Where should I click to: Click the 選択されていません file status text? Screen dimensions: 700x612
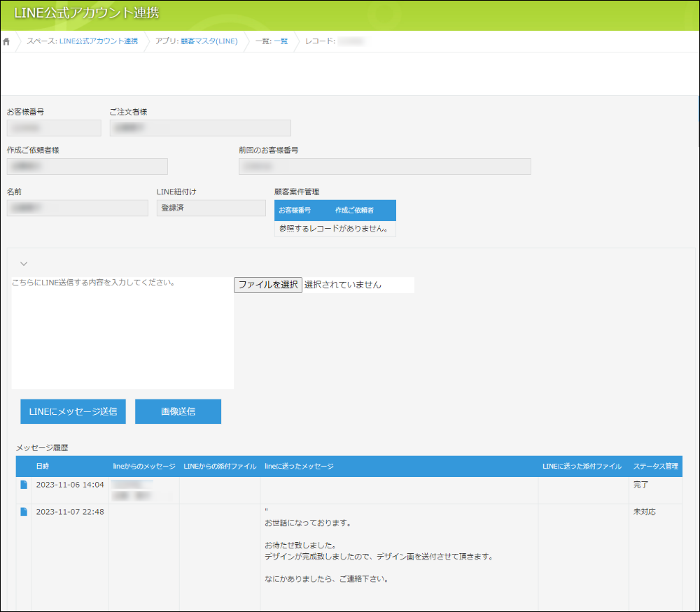click(x=343, y=285)
